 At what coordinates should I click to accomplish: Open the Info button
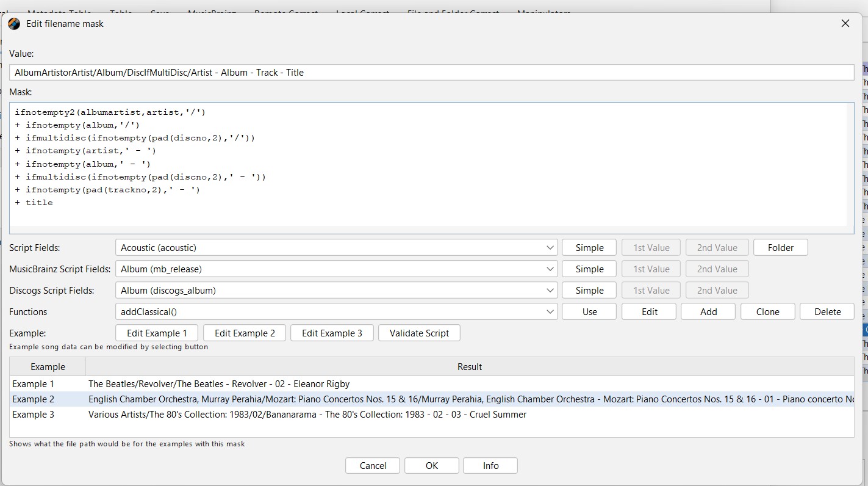point(490,465)
